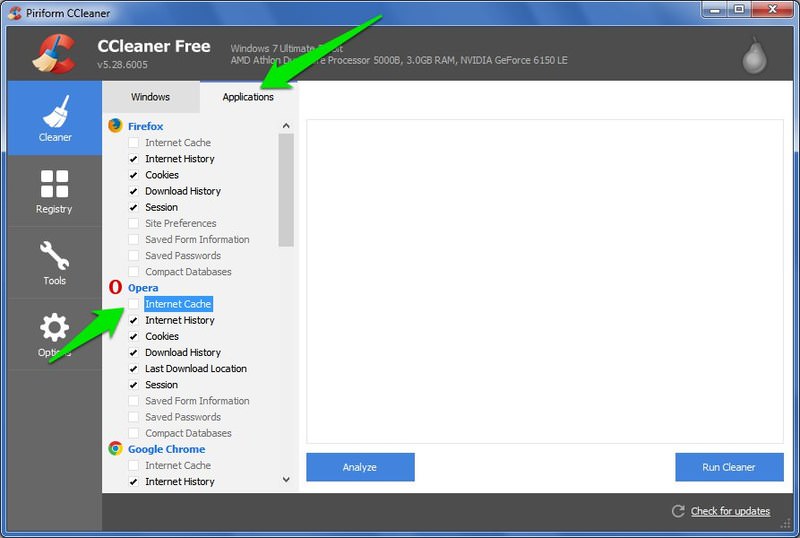The width and height of the screenshot is (800, 538).
Task: Uncheck Opera Last Download Location
Action: point(133,369)
